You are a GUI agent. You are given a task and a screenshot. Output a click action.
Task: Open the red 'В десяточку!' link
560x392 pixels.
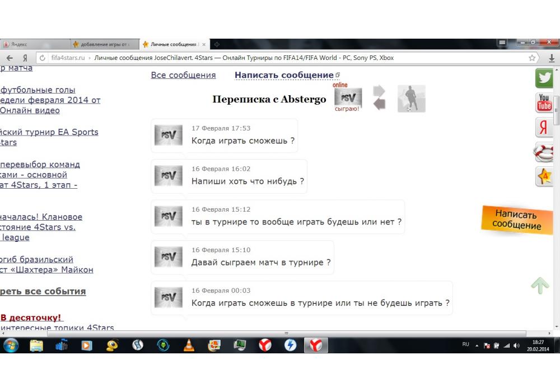31,318
